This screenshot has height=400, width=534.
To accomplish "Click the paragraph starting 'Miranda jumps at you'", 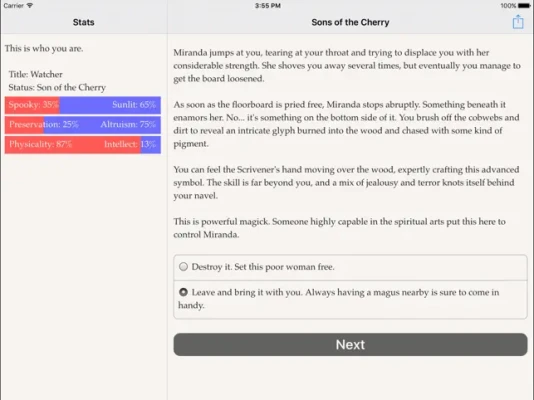I will tap(347, 66).
